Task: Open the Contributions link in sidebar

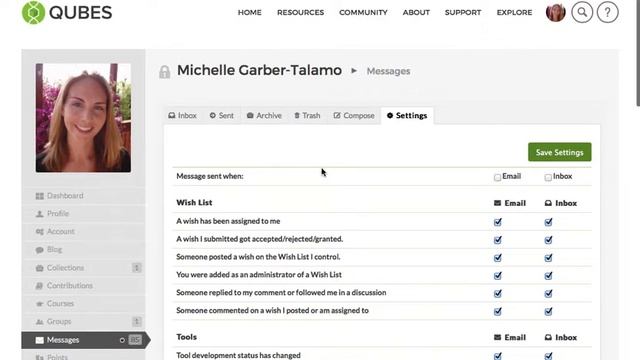Action: pyautogui.click(x=70, y=286)
